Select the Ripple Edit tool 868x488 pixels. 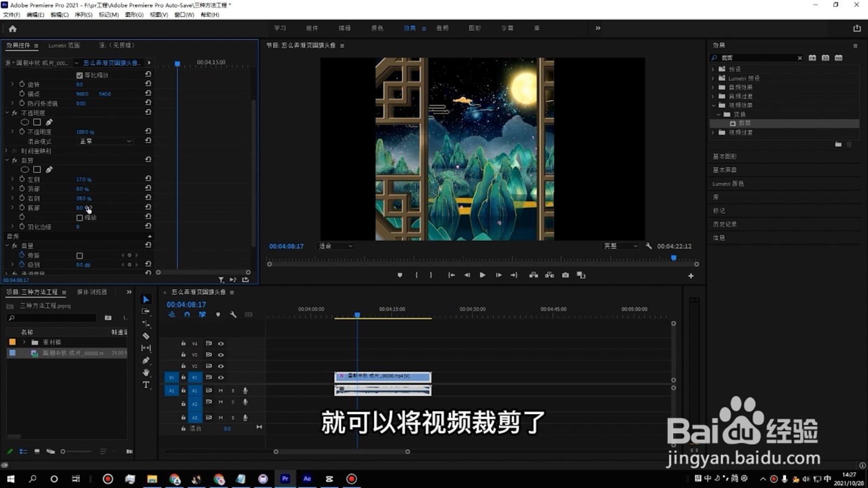146,324
